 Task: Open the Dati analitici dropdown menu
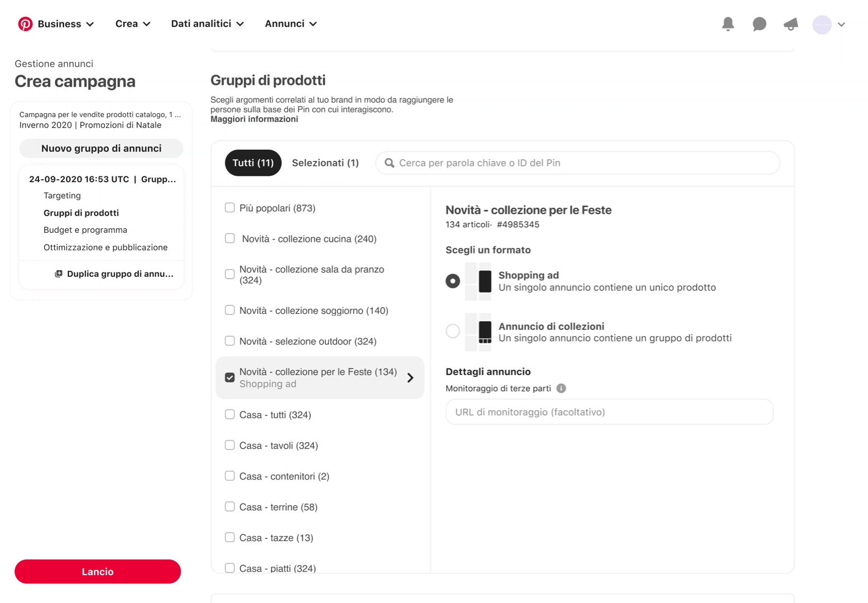[207, 24]
